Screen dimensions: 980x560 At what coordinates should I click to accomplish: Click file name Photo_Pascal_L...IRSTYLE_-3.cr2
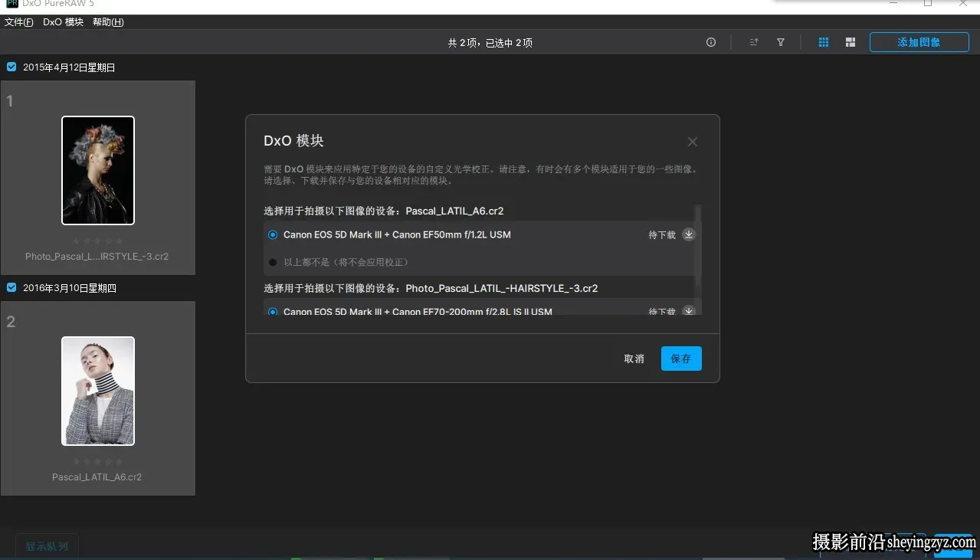[x=97, y=257]
